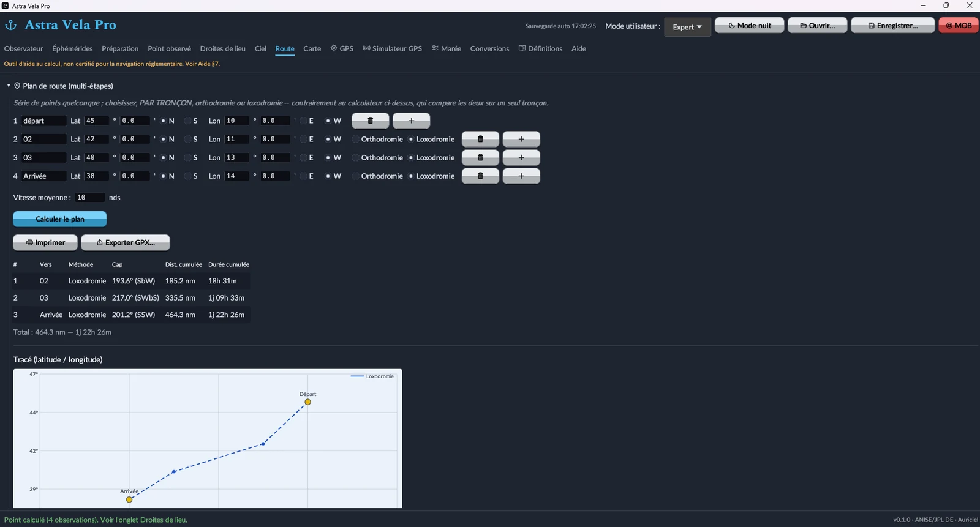Click the cap value 193.6° (SbW)

[x=134, y=281]
